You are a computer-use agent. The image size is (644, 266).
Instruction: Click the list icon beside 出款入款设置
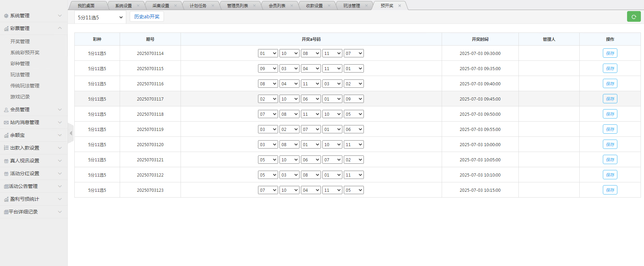(x=6, y=148)
